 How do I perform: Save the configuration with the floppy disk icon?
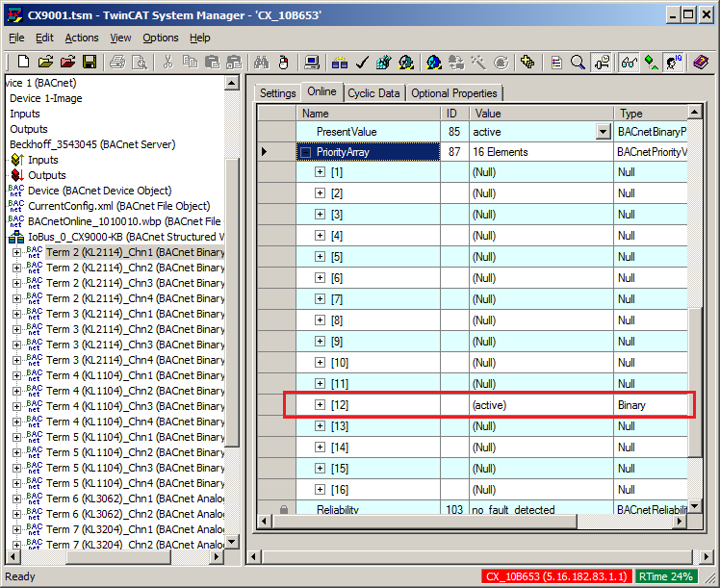coord(90,62)
